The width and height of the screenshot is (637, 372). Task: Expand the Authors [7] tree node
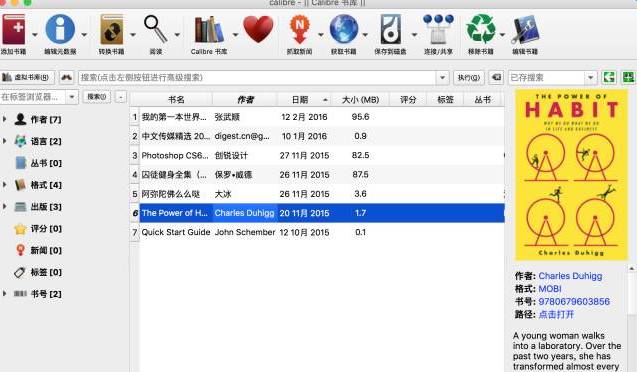tap(4, 119)
